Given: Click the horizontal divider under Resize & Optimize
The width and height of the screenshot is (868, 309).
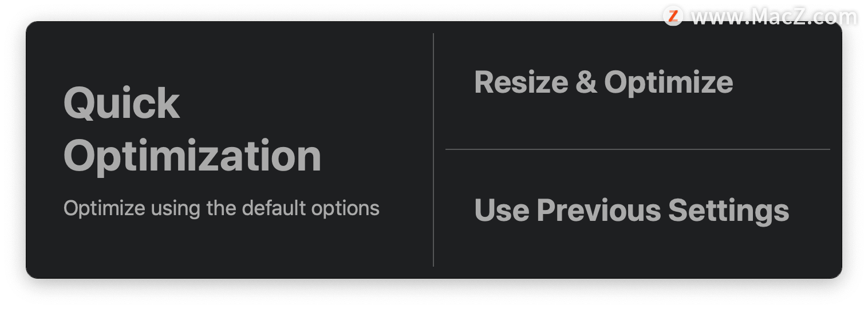Looking at the screenshot, I should (637, 149).
